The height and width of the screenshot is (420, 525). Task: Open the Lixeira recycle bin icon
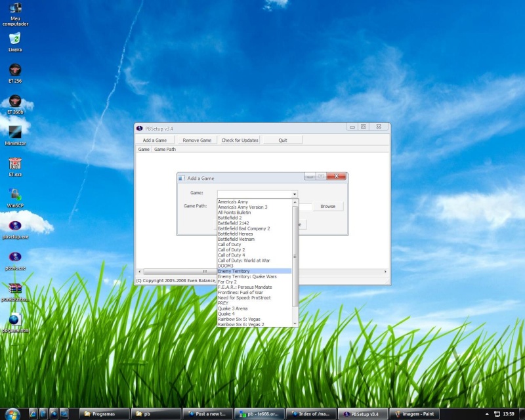coord(15,42)
